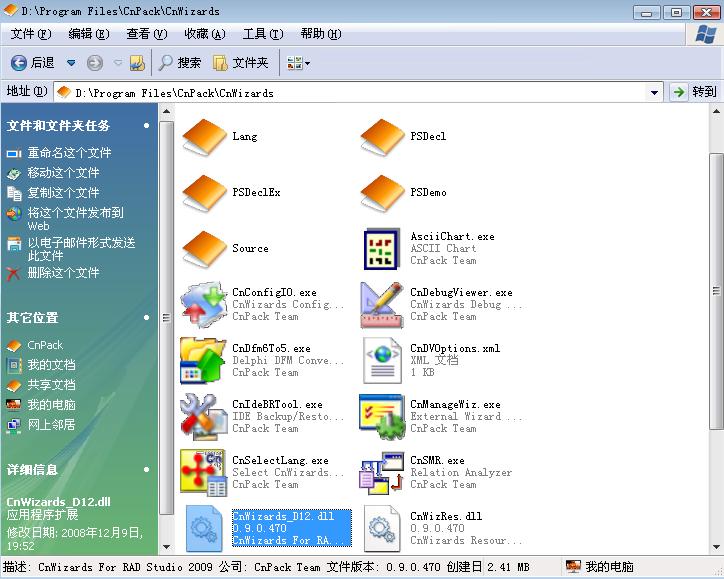Screen dimensions: 724x579
Task: Select the CnSMR.exe Relation Analyzer icon
Action: [x=382, y=473]
